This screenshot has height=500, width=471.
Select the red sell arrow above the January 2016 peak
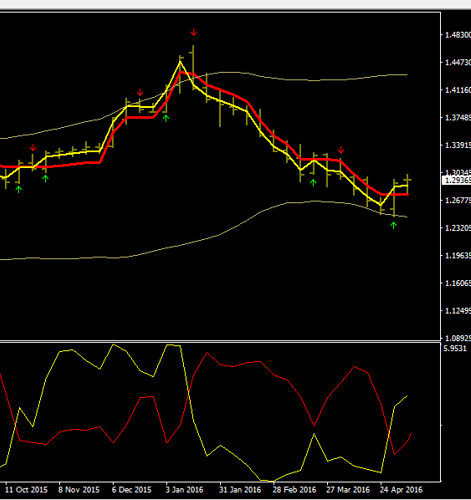[194, 32]
